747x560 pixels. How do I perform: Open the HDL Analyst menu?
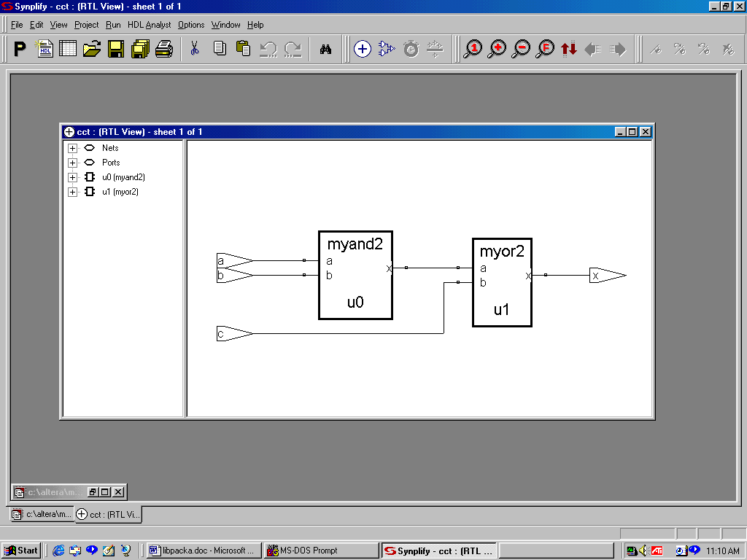point(149,24)
